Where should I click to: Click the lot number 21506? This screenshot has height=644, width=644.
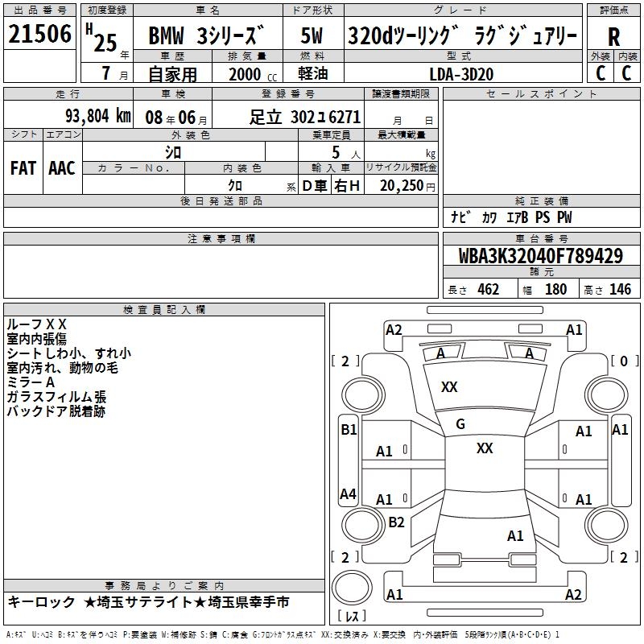click(x=40, y=35)
